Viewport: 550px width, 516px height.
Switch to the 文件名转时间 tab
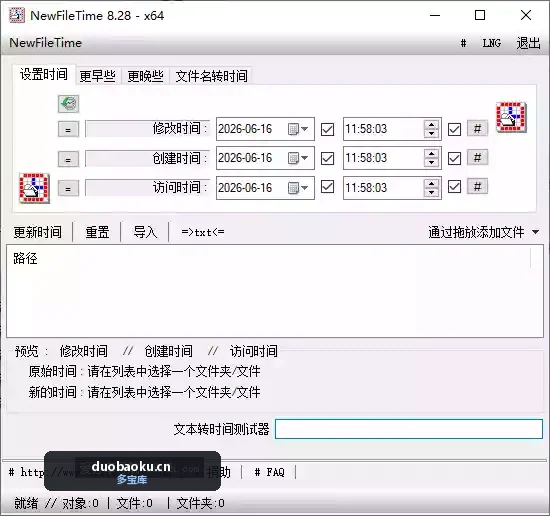click(x=212, y=76)
